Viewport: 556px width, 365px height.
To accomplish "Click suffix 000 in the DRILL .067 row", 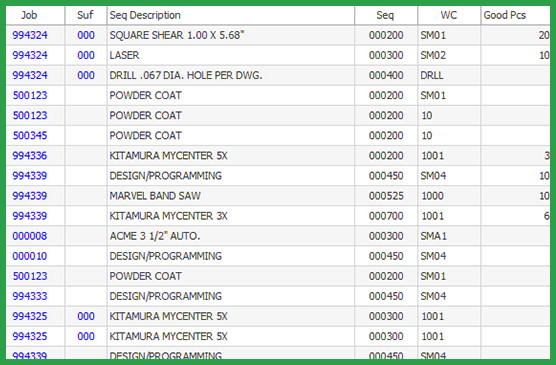I will pos(86,75).
